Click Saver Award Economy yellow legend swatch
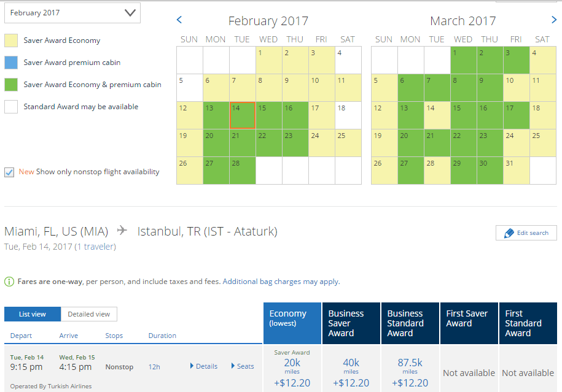This screenshot has width=562, height=392. click(x=11, y=40)
